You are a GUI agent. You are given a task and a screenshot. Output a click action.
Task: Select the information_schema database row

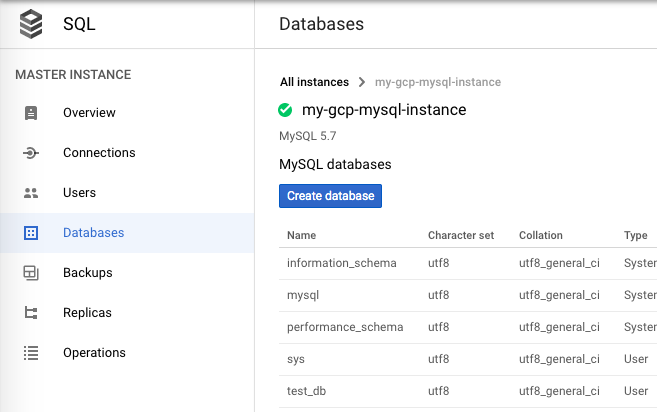[x=468, y=264]
